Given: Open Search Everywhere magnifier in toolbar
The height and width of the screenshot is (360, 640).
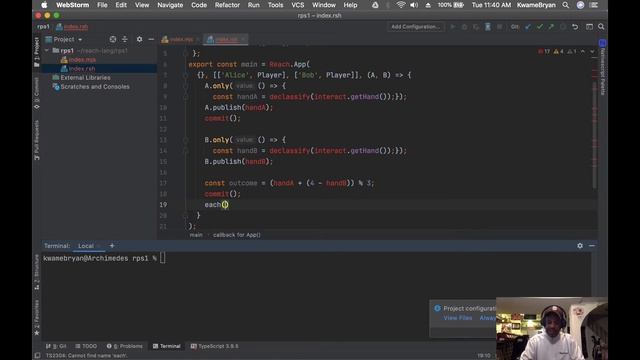Looking at the screenshot, I should (601, 27).
